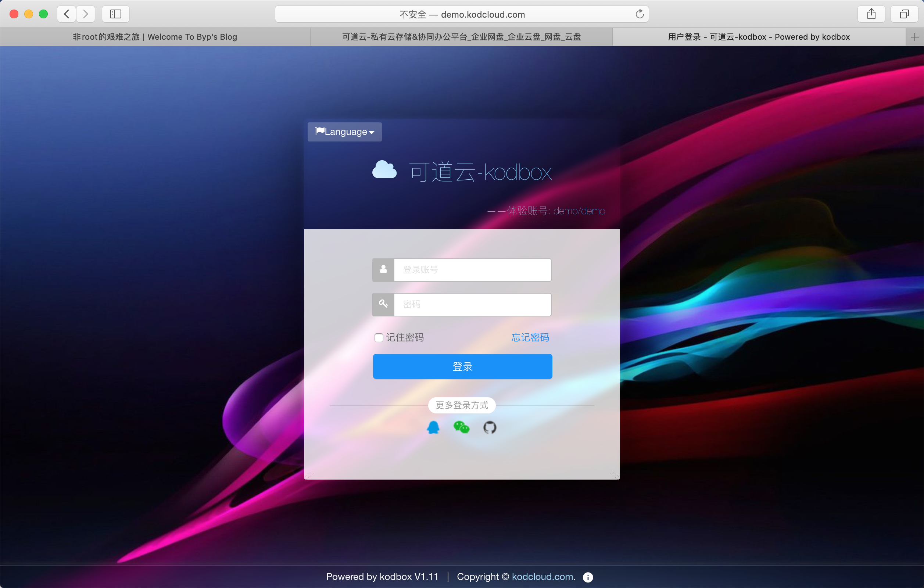Click the WeChat login icon
Screen dimensions: 924x588
click(461, 427)
